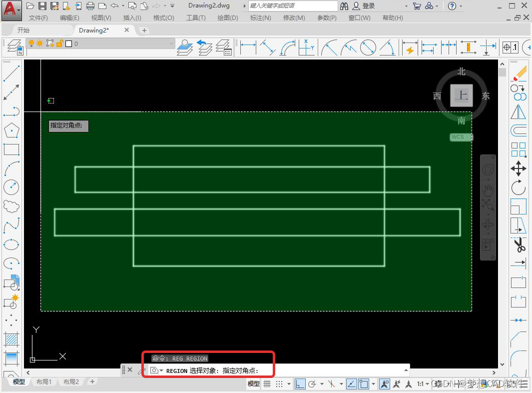
Task: Select the Radius dimension tool
Action: [329, 47]
